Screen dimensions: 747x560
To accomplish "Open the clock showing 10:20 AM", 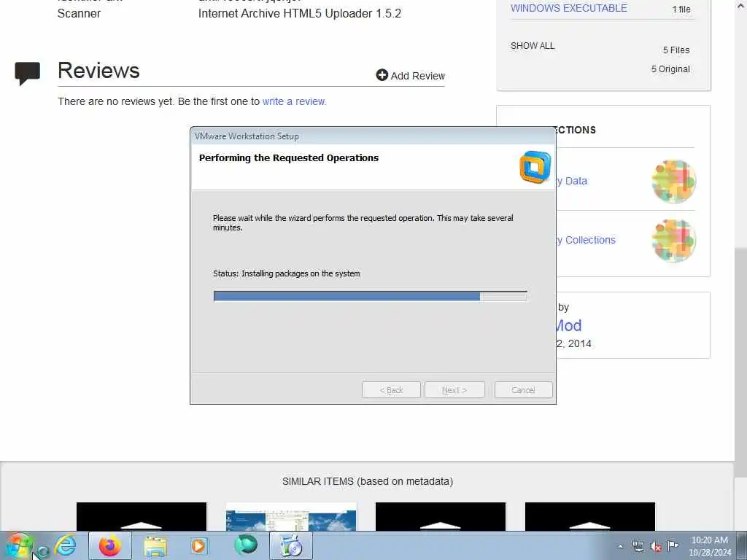I will [709, 546].
